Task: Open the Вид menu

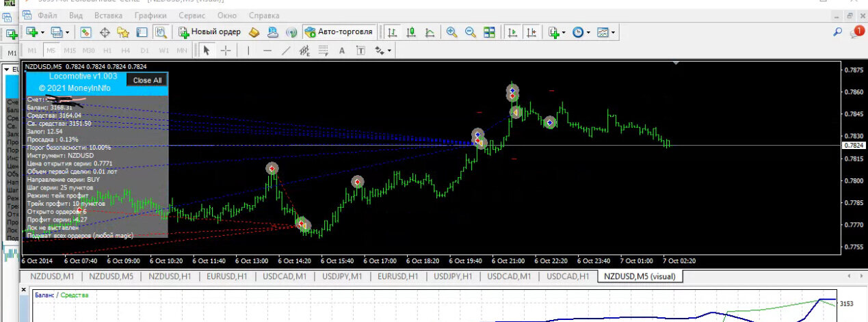Action: pos(77,14)
